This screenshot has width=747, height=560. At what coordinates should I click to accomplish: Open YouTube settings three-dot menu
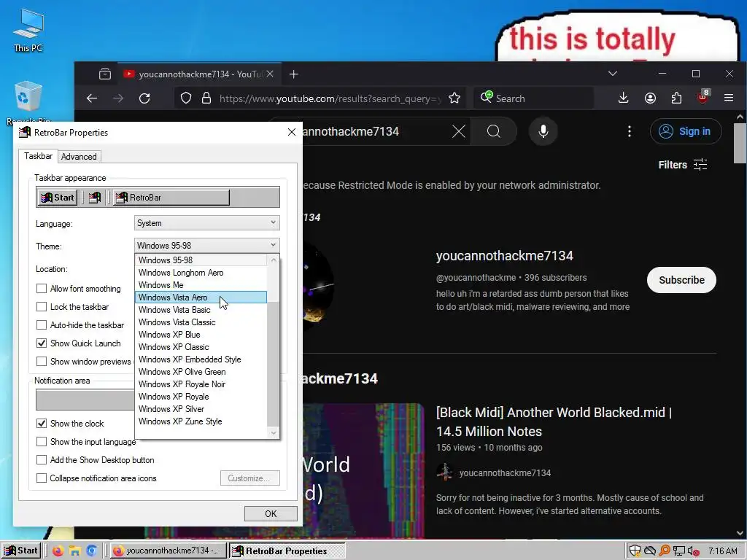[630, 131]
